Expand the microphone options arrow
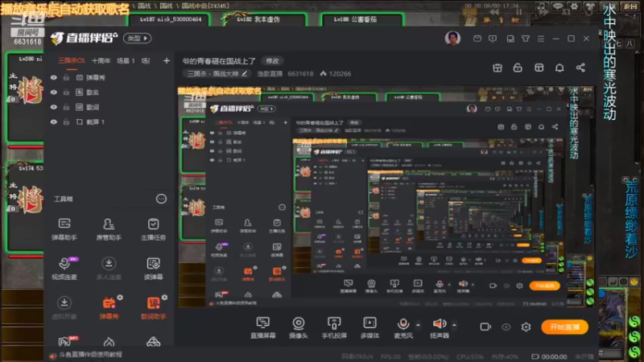Viewport: 644px width, 362px height. tap(418, 325)
